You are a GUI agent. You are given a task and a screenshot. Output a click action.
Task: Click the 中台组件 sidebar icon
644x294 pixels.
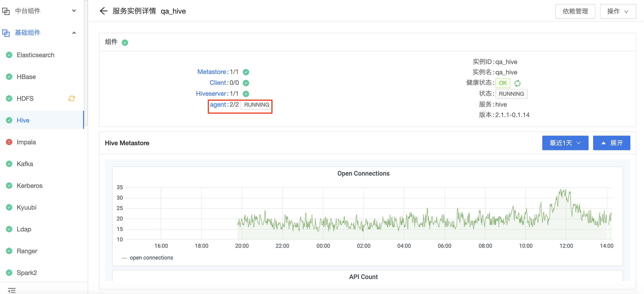6,11
